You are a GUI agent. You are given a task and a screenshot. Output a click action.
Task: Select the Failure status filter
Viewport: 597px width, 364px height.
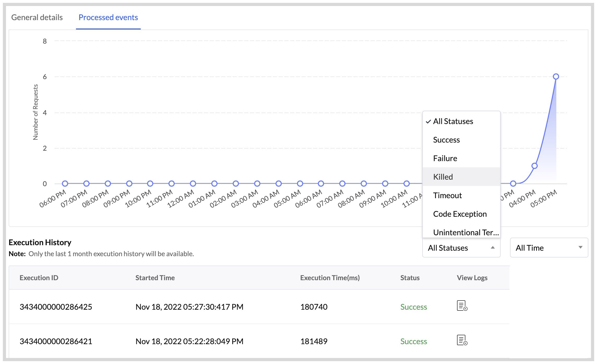[445, 158]
